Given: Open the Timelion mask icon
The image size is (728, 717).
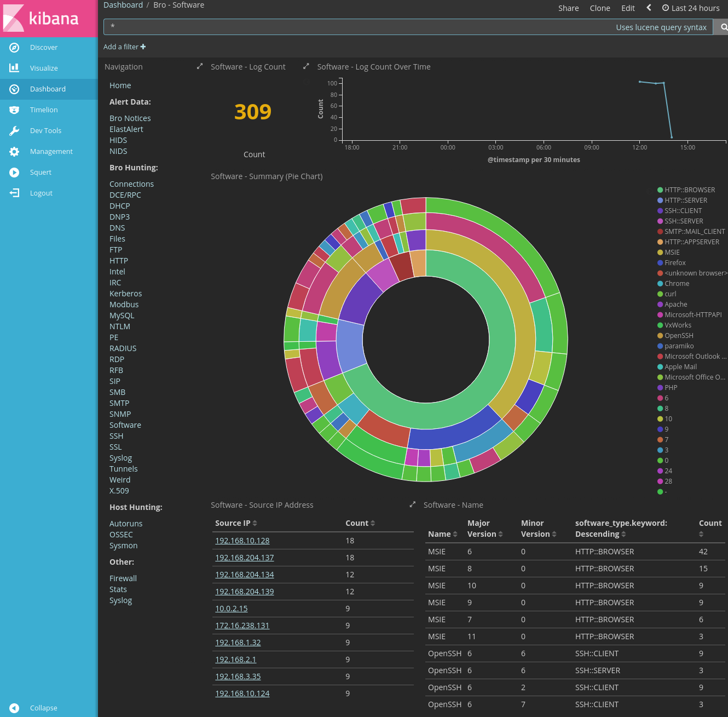Looking at the screenshot, I should pos(14,110).
